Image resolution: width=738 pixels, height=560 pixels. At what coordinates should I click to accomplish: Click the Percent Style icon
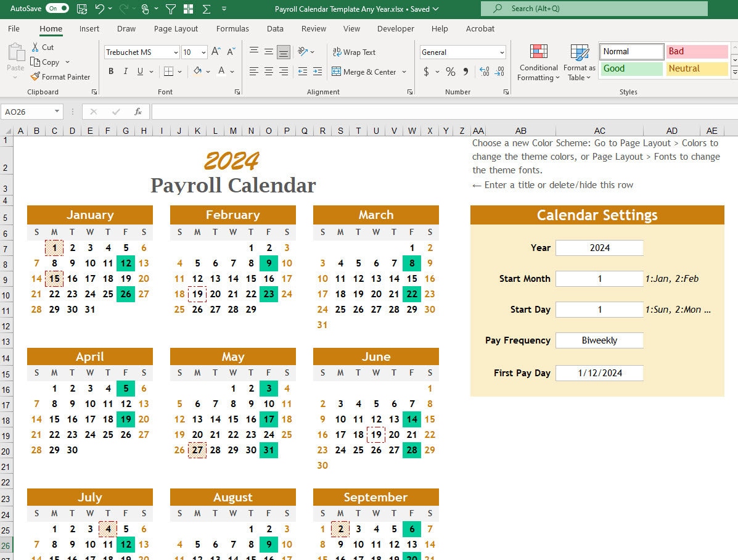click(x=451, y=72)
